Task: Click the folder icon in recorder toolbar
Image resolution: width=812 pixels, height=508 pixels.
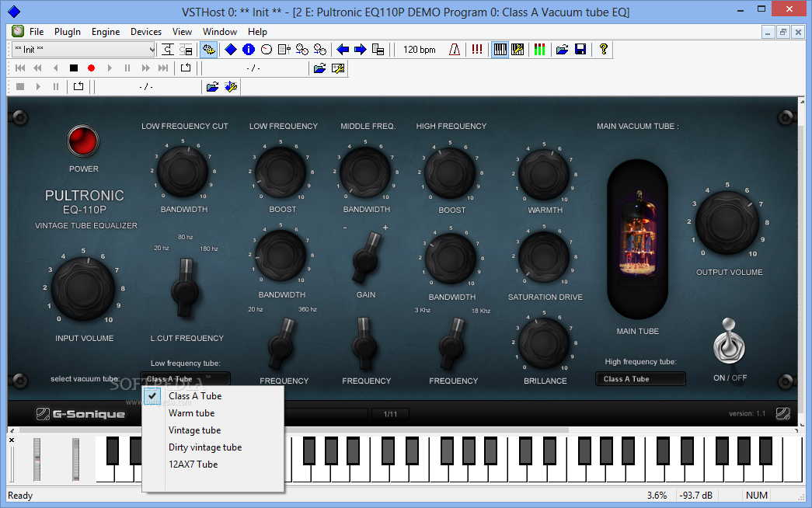Action: tap(212, 86)
